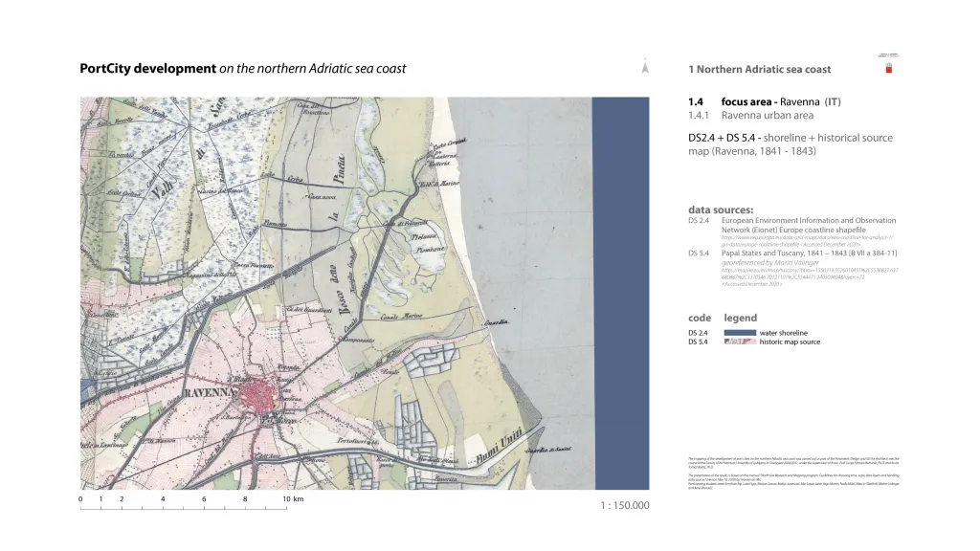Click the blue sea strip on map
Screen dimensions: 980x551
pyautogui.click(x=621, y=287)
